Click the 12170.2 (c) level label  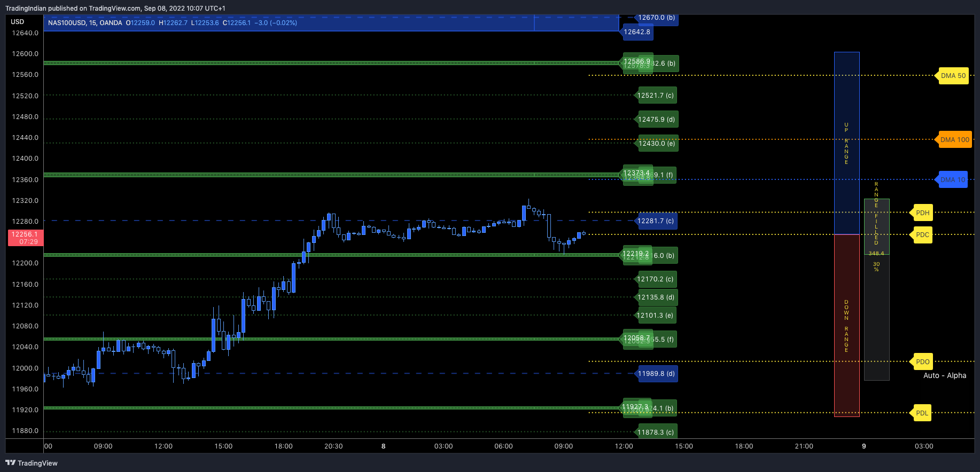pos(656,279)
